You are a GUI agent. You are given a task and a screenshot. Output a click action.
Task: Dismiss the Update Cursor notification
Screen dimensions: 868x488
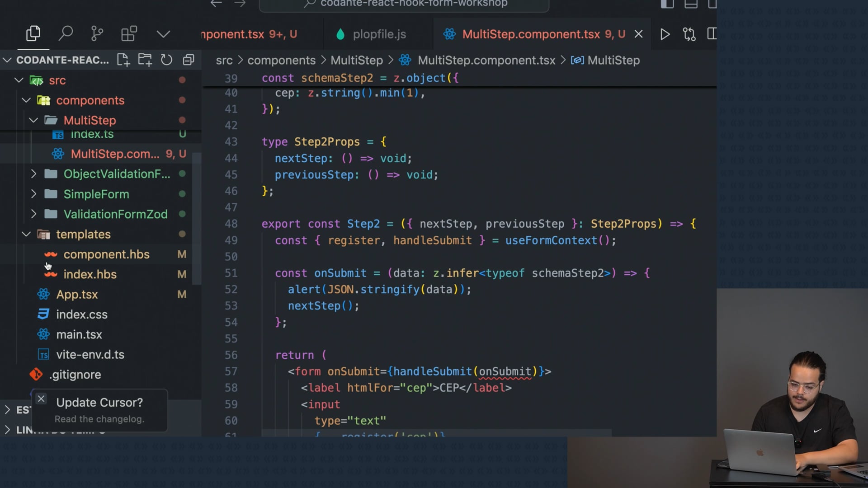coord(41,399)
